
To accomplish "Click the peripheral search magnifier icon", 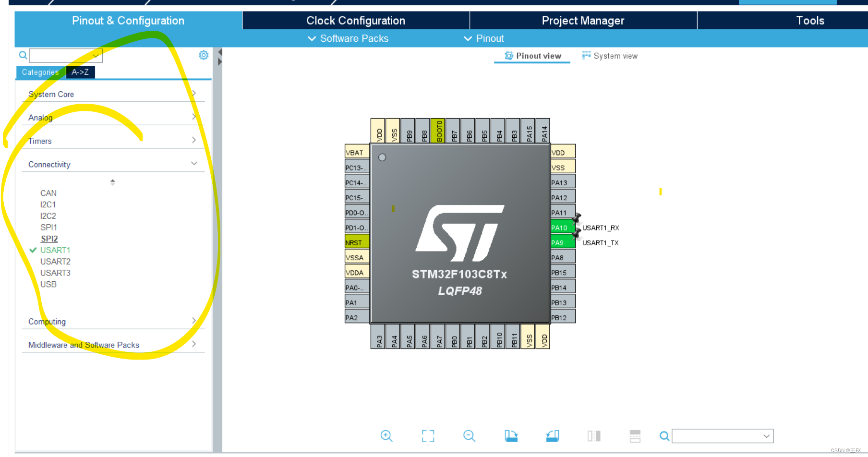I will coord(23,55).
